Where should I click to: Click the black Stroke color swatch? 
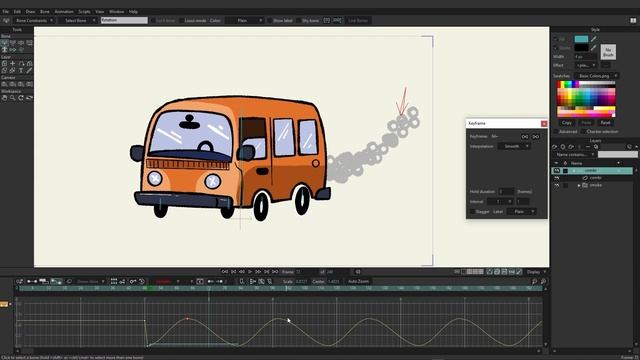pos(581,48)
